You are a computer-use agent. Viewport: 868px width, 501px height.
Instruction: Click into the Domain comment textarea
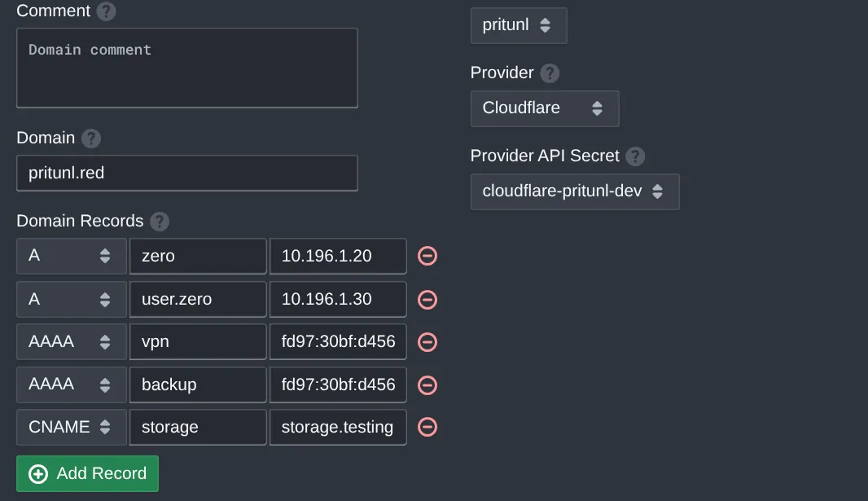pos(186,67)
